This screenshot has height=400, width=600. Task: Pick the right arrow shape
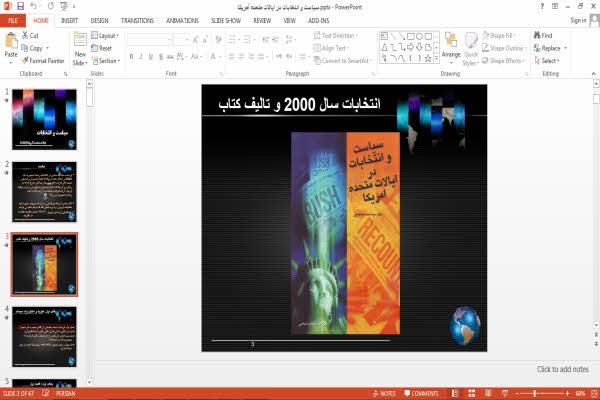point(411,47)
